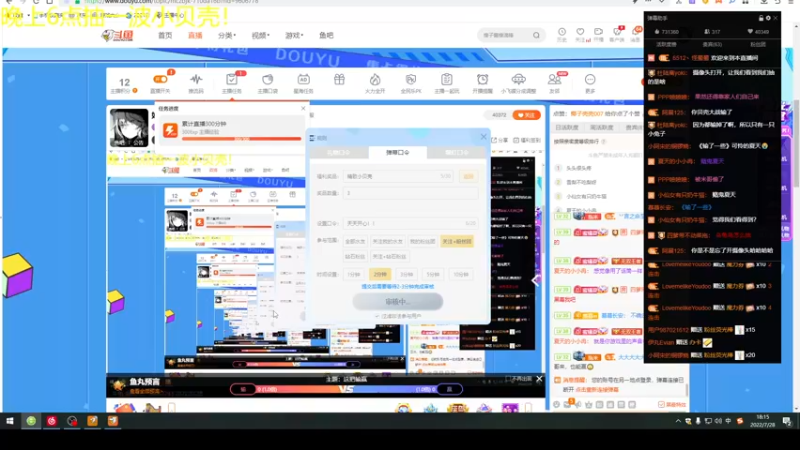Viewport: 800px width, 450px height.
Task: Click the left red prediction button in the VS bar
Action: (x=243, y=389)
